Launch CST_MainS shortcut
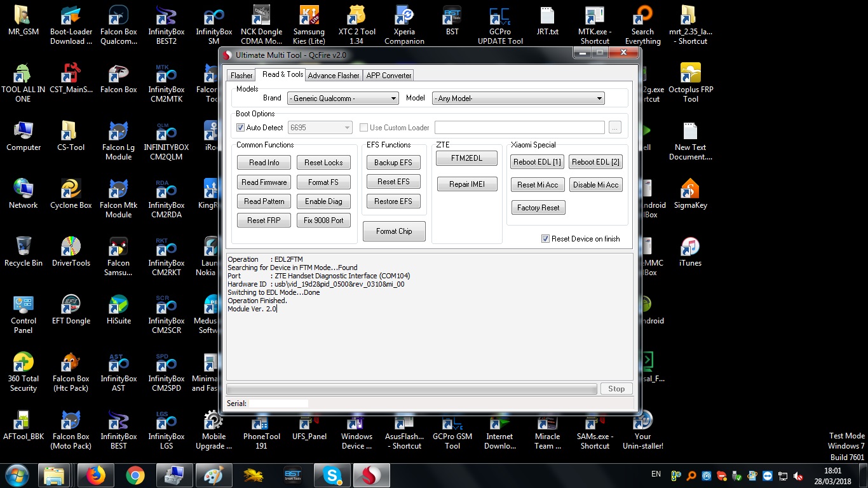Viewport: 868px width, 488px height. pyautogui.click(x=71, y=78)
